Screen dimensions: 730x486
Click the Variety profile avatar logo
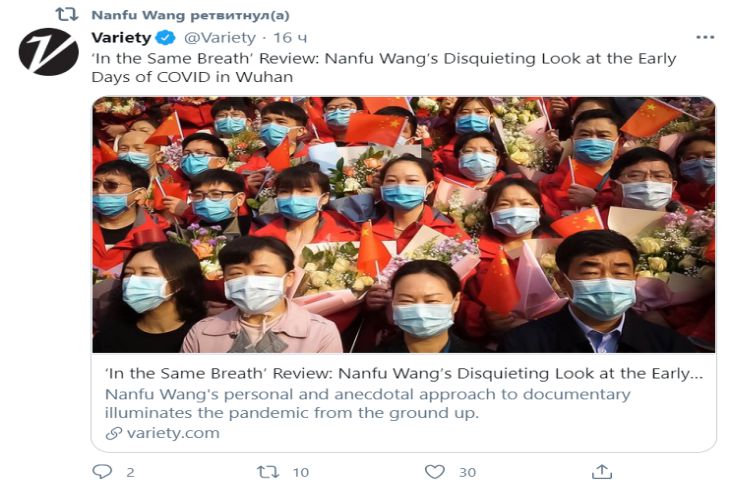[48, 52]
